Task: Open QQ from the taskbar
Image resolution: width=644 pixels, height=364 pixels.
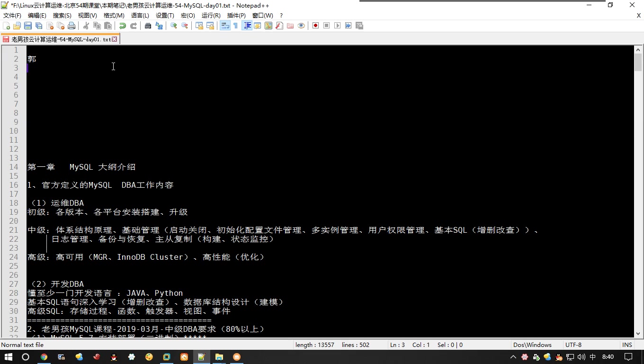Action: [x=114, y=357]
